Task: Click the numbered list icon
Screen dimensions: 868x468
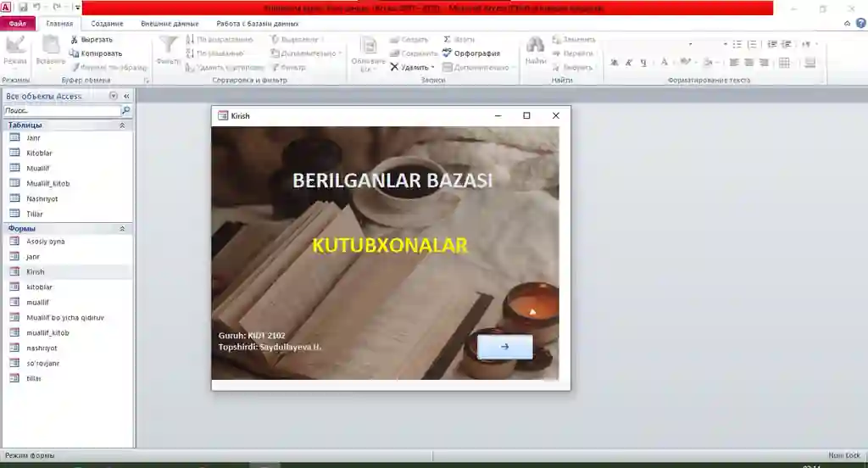Action: click(x=752, y=44)
